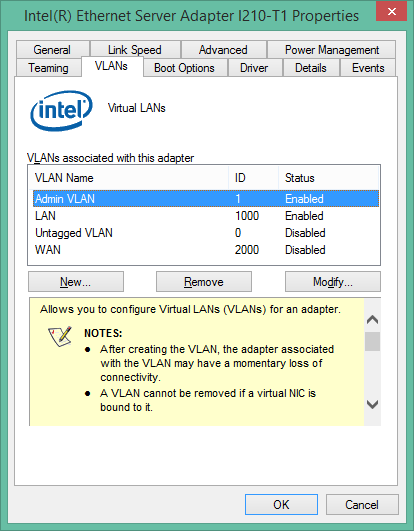Click the VLAN Name column header
This screenshot has width=414, height=531.
point(129,178)
